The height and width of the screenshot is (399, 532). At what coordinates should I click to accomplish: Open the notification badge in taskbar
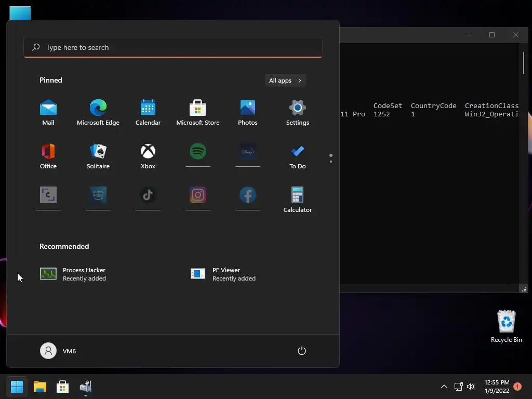(517, 387)
